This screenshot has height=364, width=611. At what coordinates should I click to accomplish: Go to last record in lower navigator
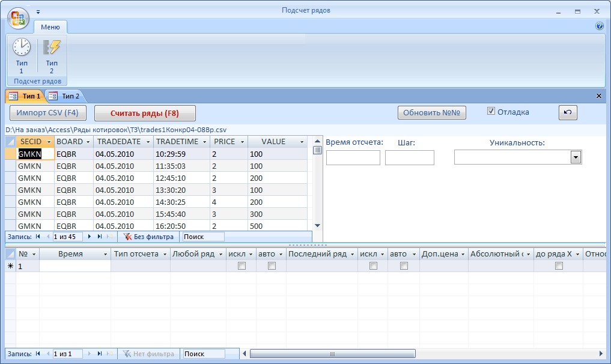coord(99,353)
